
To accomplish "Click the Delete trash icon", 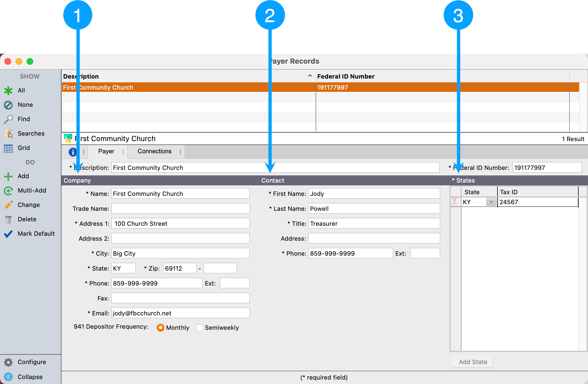I will pyautogui.click(x=8, y=219).
